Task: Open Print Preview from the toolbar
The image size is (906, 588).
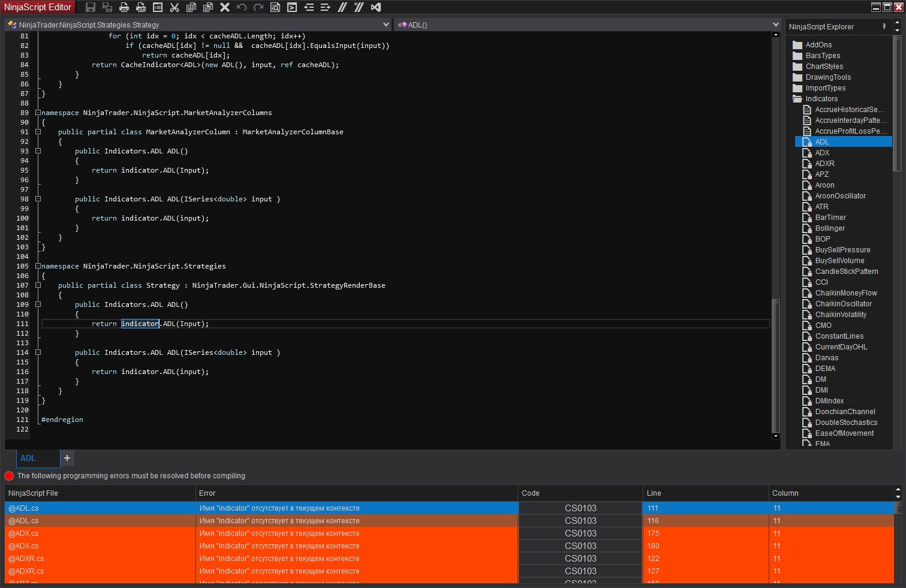Action: [x=141, y=7]
